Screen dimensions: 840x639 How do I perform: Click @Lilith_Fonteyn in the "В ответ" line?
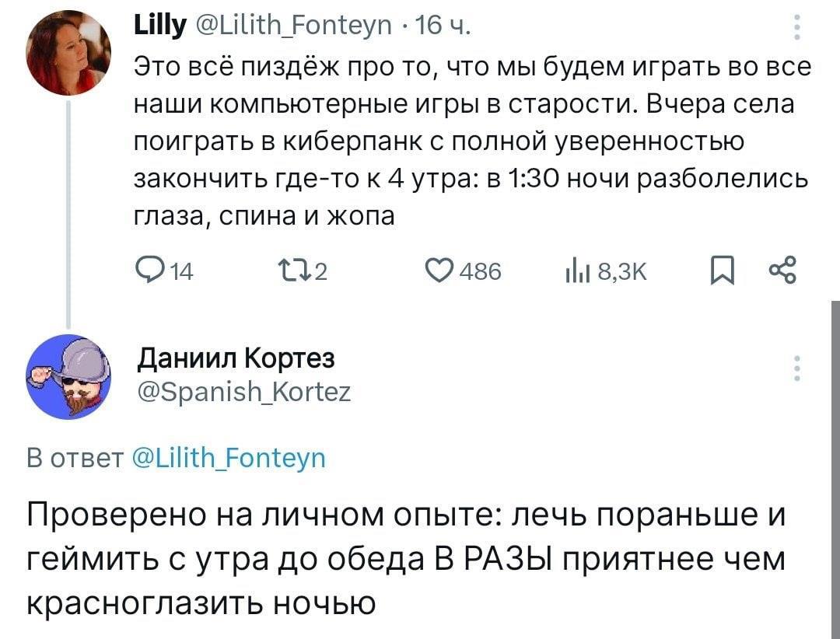click(224, 458)
